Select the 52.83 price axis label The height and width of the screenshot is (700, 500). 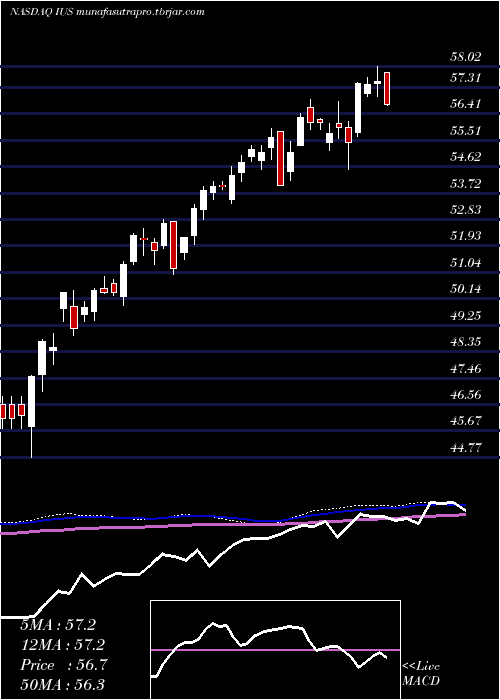(x=466, y=210)
